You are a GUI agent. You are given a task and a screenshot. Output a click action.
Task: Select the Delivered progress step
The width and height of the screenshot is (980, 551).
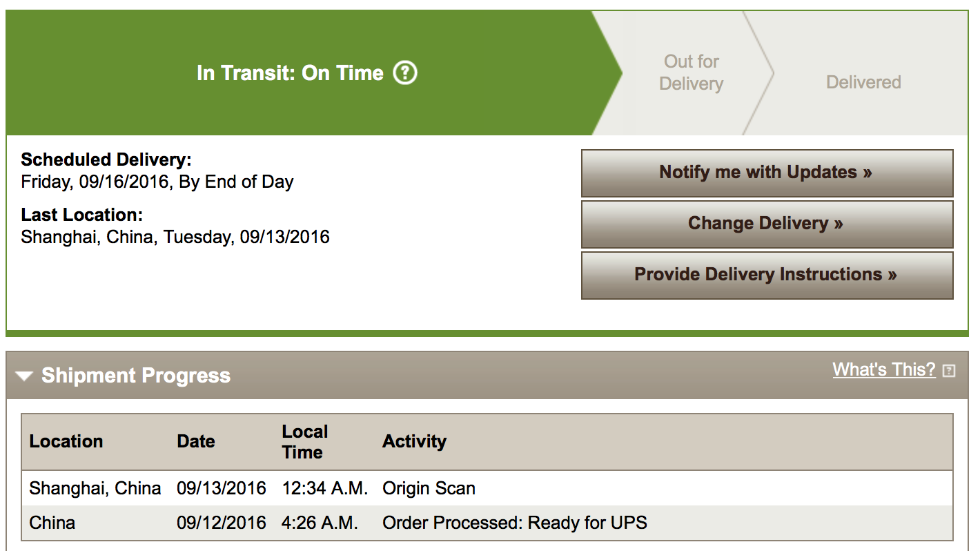pyautogui.click(x=863, y=82)
